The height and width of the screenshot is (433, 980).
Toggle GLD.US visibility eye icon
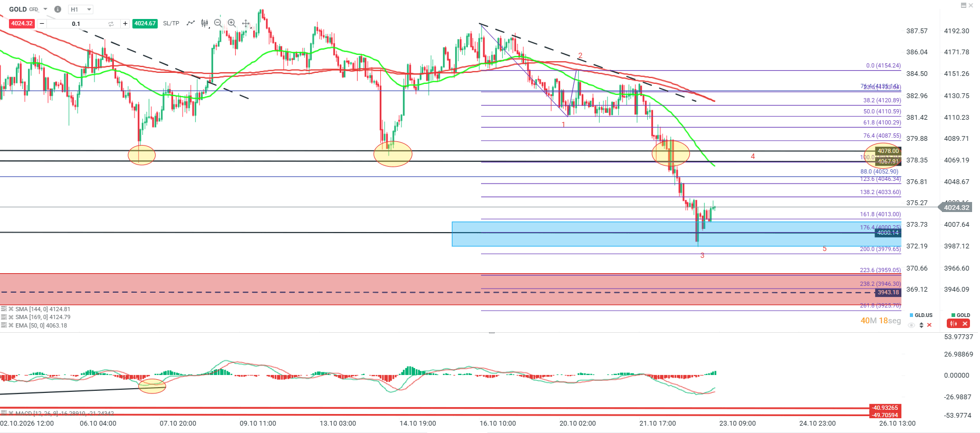click(x=911, y=325)
